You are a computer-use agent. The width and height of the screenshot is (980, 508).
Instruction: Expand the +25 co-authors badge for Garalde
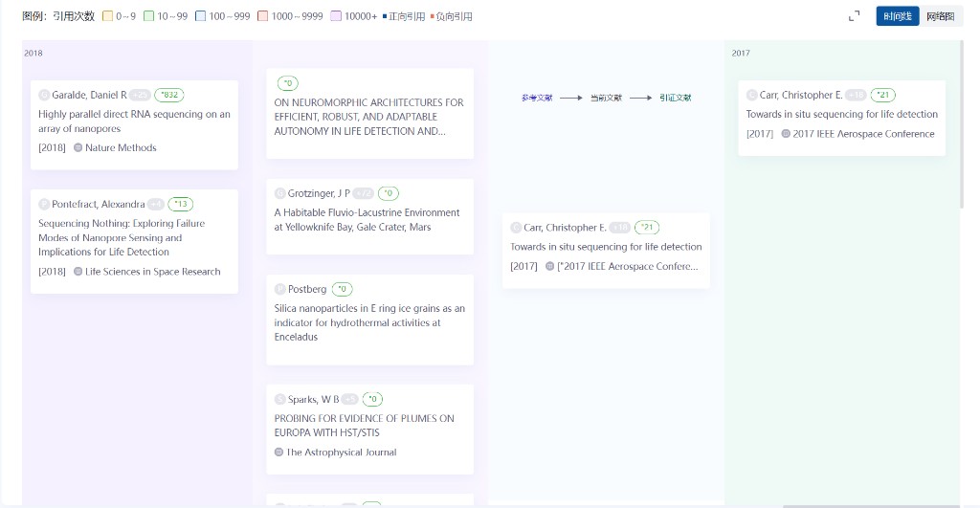pyautogui.click(x=141, y=95)
